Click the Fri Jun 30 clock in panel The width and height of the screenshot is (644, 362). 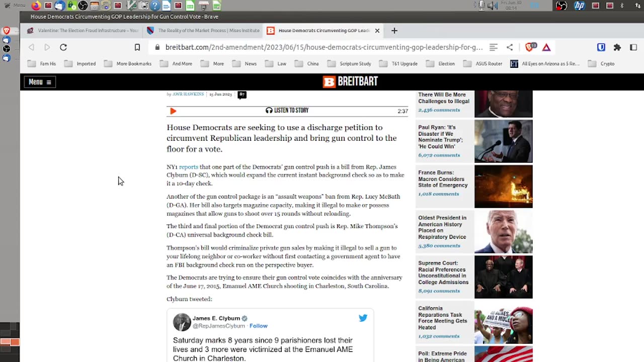(512, 6)
